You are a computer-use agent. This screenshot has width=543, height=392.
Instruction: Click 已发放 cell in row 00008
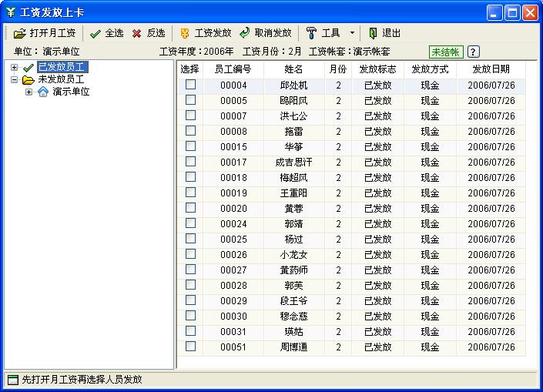(377, 131)
